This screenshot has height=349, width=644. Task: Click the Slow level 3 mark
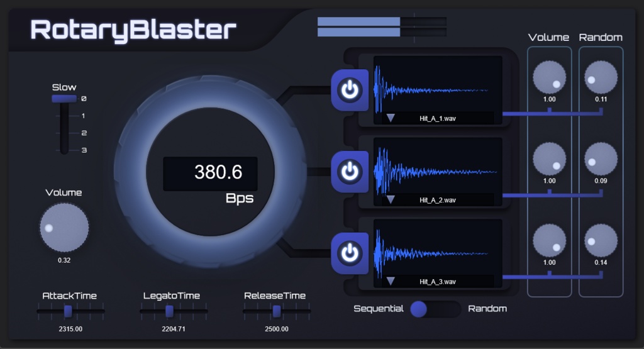tap(84, 150)
